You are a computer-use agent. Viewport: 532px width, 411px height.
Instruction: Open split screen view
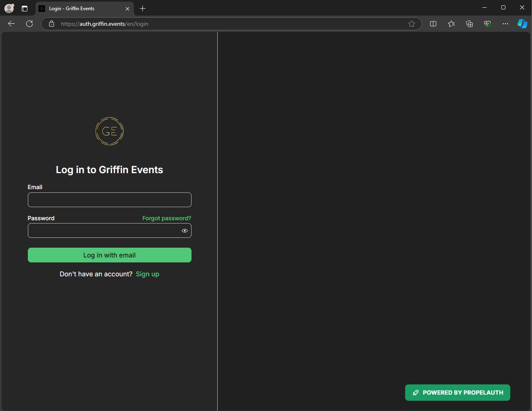(433, 24)
